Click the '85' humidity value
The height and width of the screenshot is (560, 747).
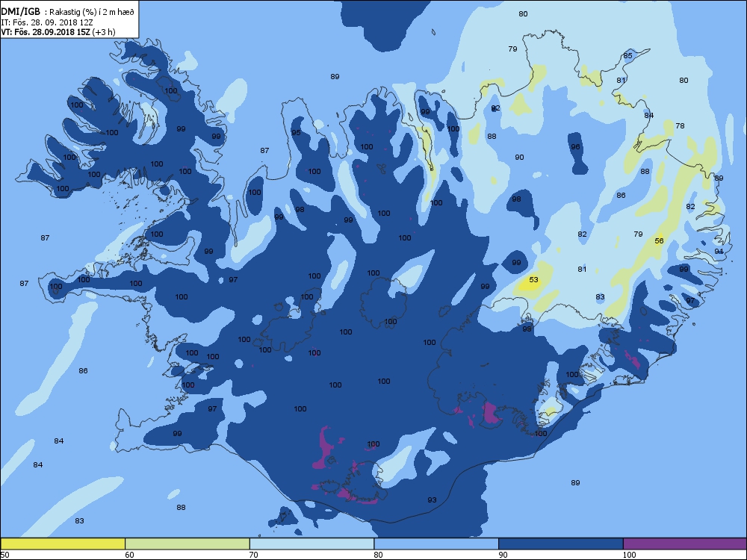(x=628, y=56)
